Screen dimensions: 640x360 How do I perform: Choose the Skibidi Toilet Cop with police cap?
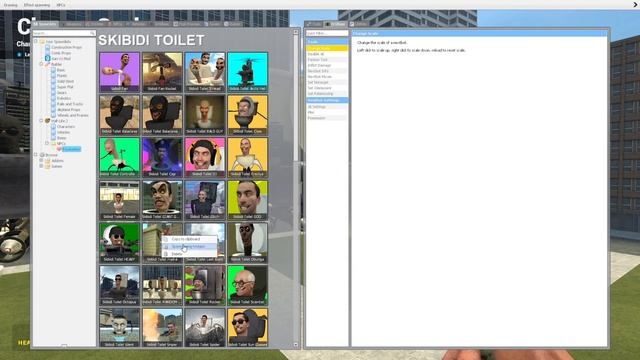(162, 157)
